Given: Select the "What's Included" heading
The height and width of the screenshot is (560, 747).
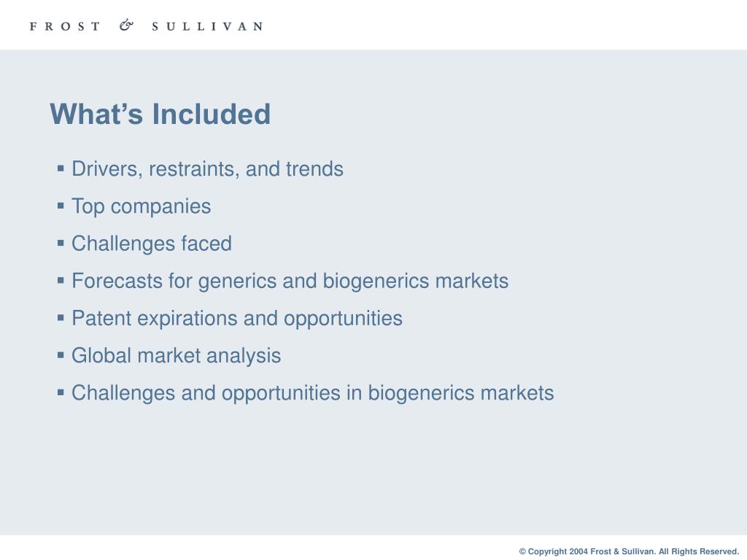Looking at the screenshot, I should pos(160,114).
